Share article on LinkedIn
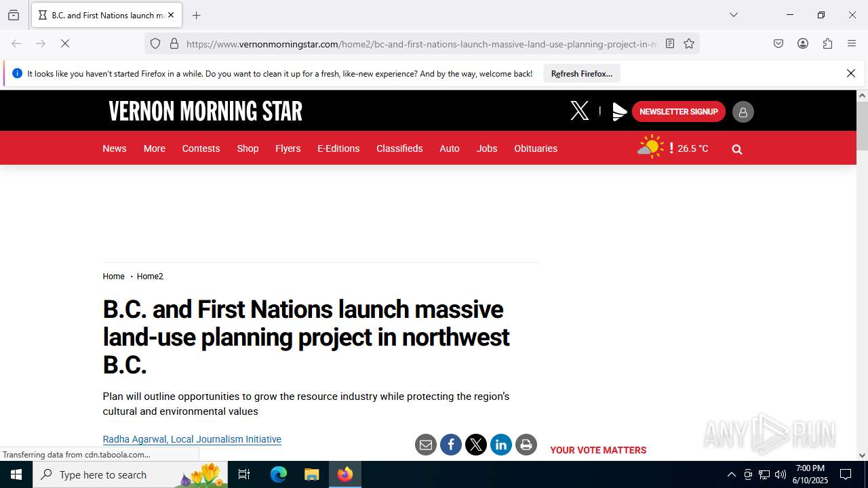The width and height of the screenshot is (868, 488). tap(501, 445)
